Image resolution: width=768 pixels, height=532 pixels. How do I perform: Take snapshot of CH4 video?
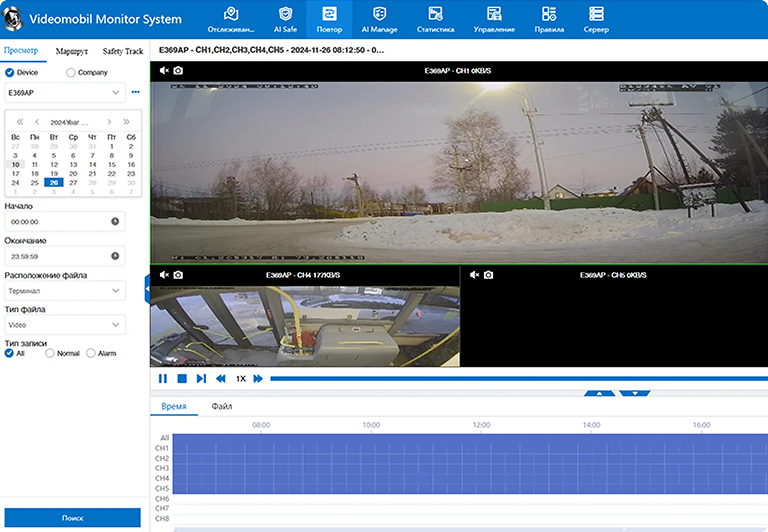point(178,275)
